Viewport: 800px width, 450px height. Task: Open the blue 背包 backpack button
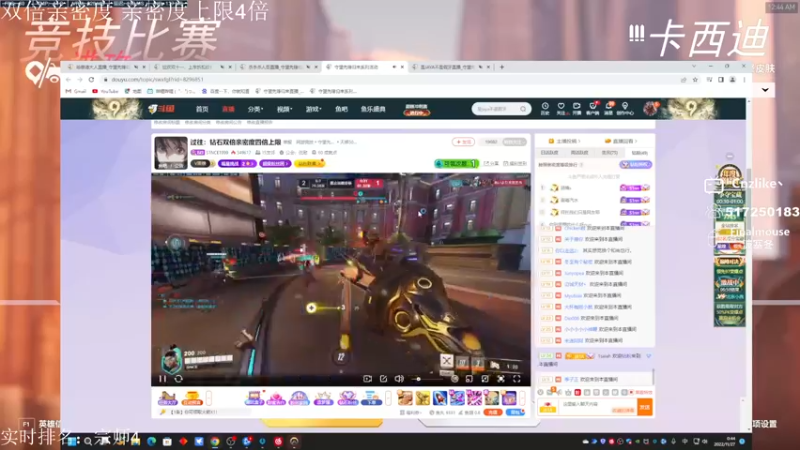coord(515,412)
